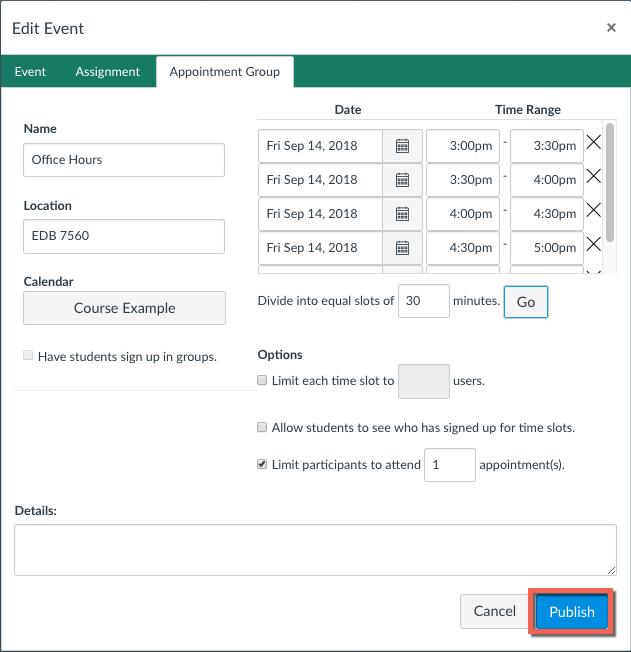Switch to the Event tab
Screen dimensions: 631x652
point(32,72)
